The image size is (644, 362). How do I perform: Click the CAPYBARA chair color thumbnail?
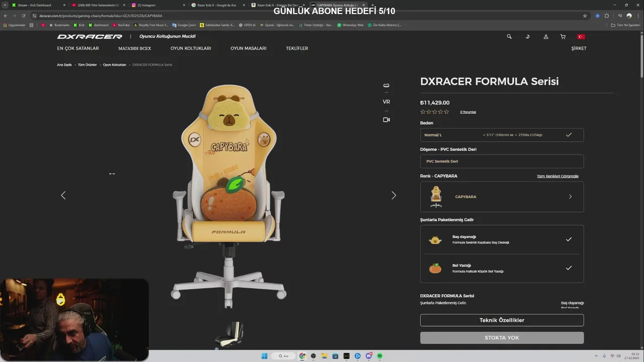point(436,197)
